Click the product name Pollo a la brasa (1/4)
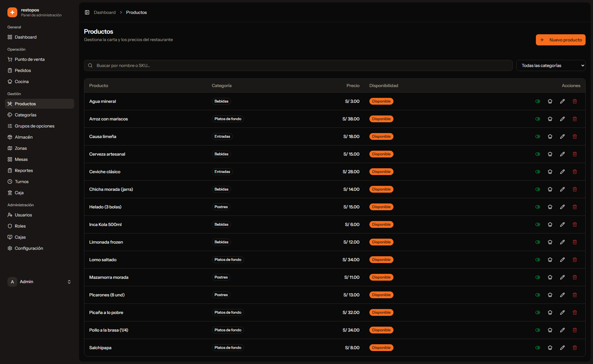Screen dimensions: 593x364 click(x=109, y=330)
